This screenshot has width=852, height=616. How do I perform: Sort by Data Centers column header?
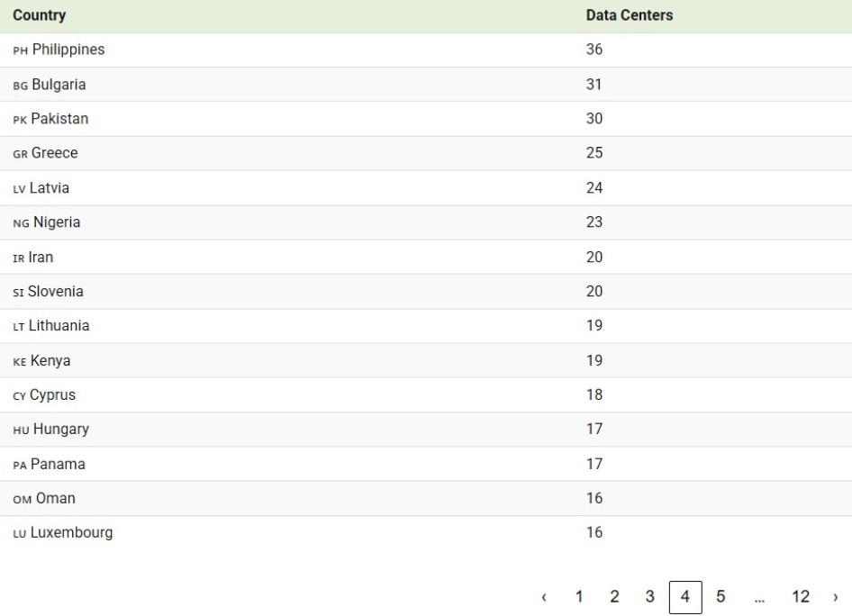click(629, 16)
